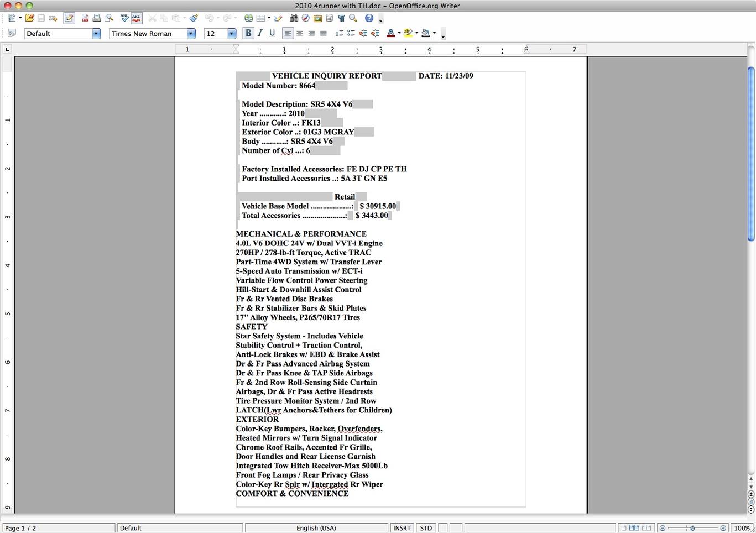Toggle nonprinting characters pilcrow

(341, 18)
